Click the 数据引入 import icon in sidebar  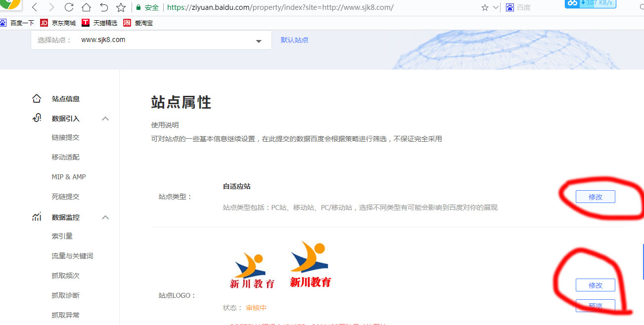(x=36, y=118)
